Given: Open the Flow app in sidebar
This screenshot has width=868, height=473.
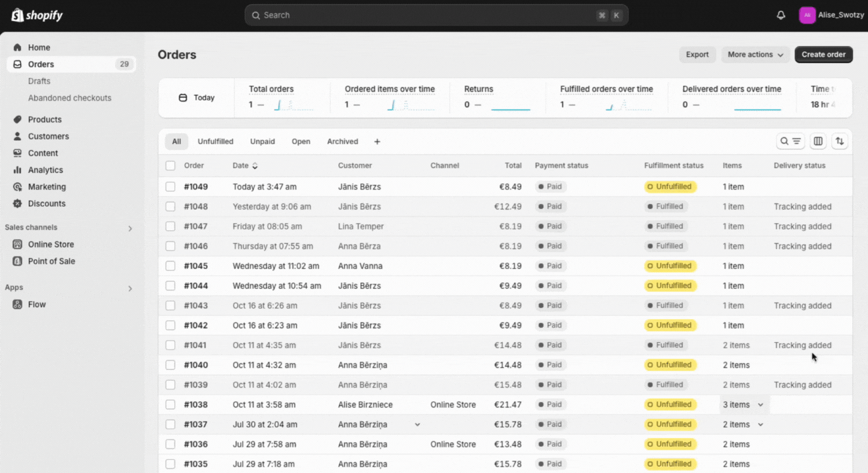Looking at the screenshot, I should point(36,304).
